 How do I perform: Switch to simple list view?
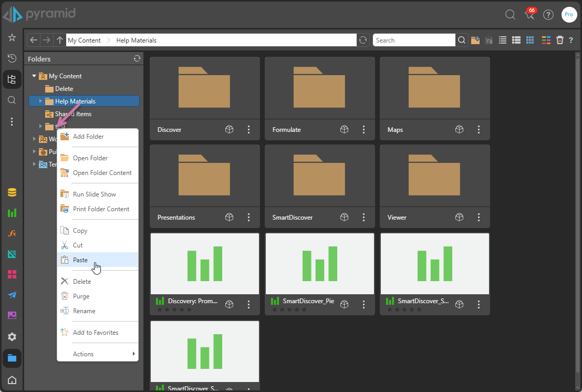(503, 40)
